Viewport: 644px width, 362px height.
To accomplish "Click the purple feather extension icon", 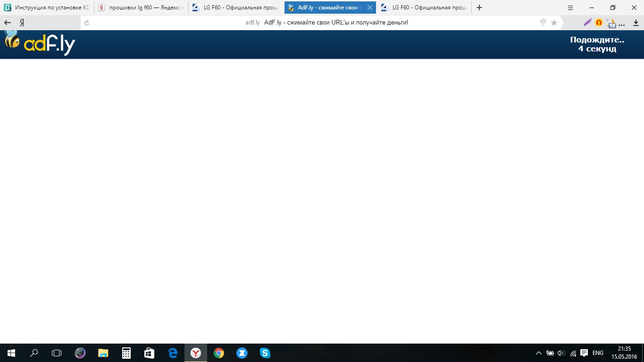I will [x=587, y=23].
